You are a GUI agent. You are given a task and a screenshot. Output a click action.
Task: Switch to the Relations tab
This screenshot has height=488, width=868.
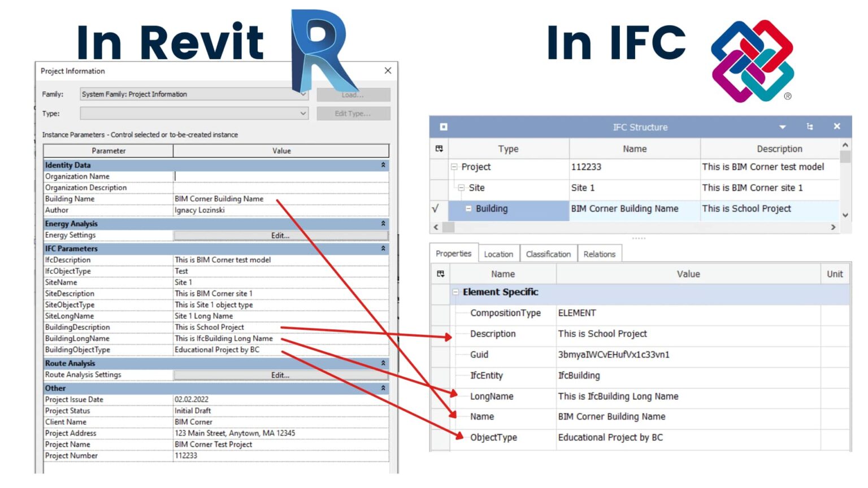pyautogui.click(x=600, y=254)
